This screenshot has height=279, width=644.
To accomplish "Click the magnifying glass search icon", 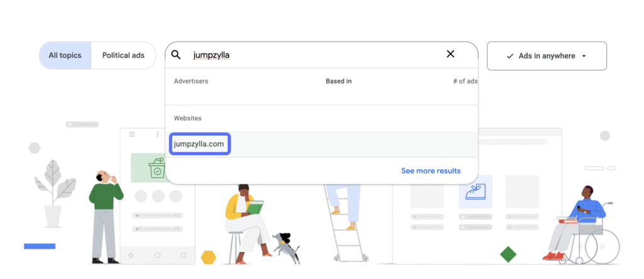I will pyautogui.click(x=177, y=55).
